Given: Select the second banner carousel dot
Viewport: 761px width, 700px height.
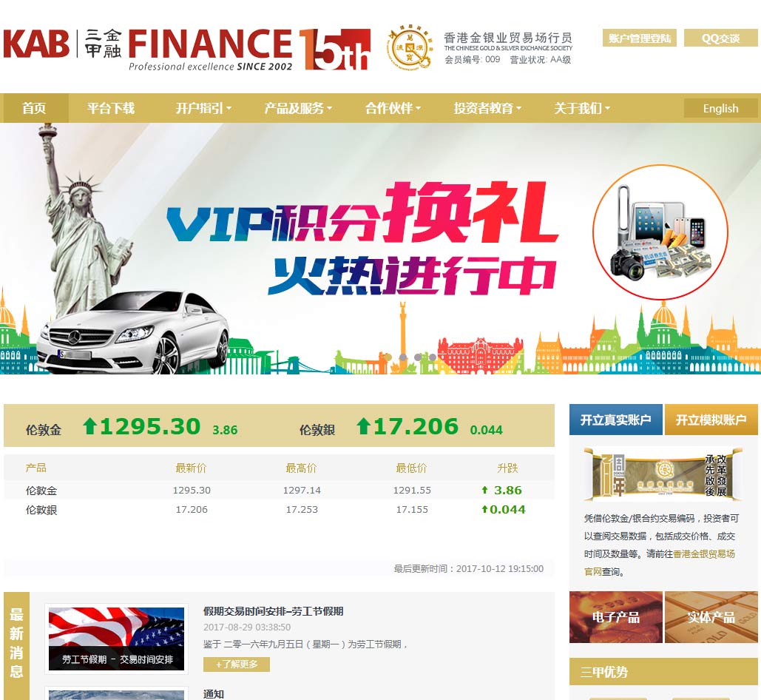Looking at the screenshot, I should tap(403, 357).
